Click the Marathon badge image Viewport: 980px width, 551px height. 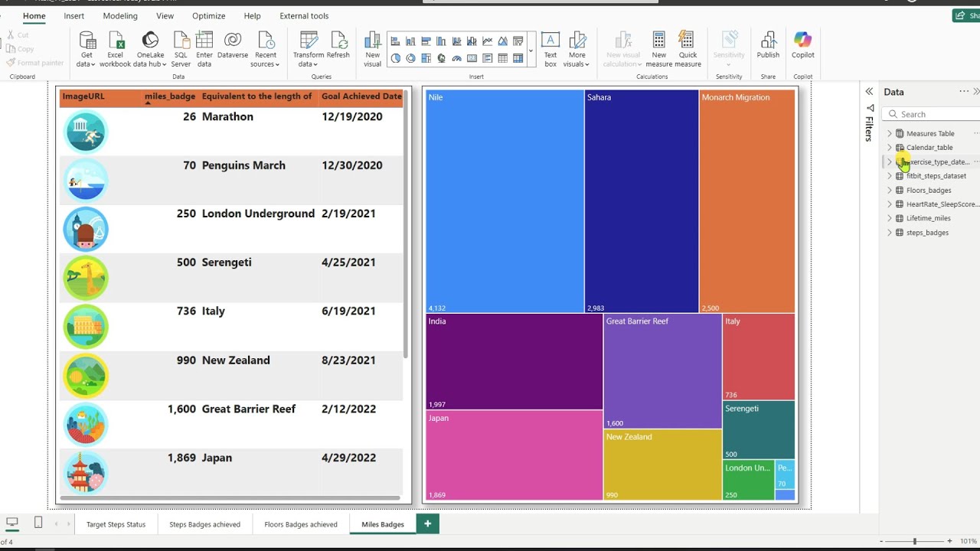tap(86, 132)
